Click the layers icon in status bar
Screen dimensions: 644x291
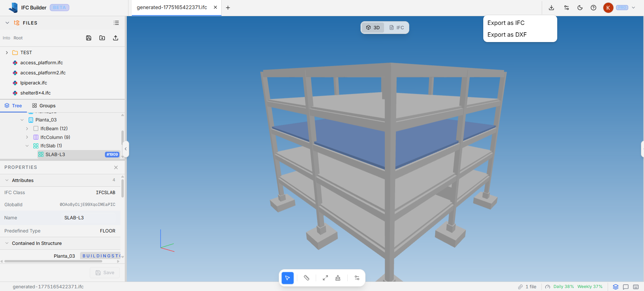[x=616, y=287]
